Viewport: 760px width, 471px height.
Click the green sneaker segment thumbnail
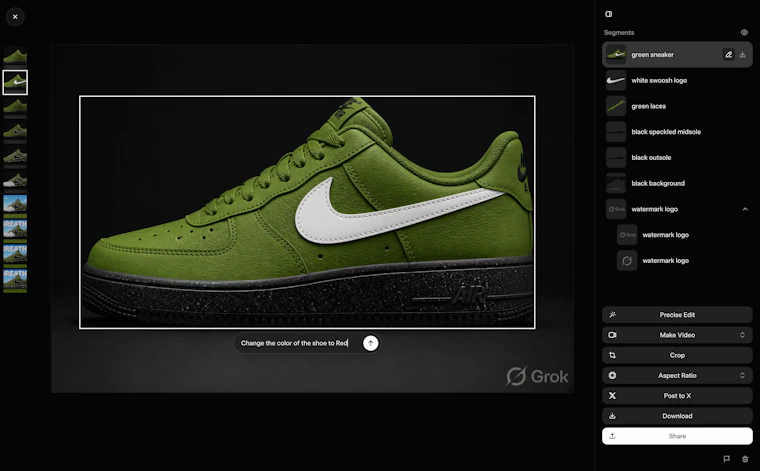616,55
